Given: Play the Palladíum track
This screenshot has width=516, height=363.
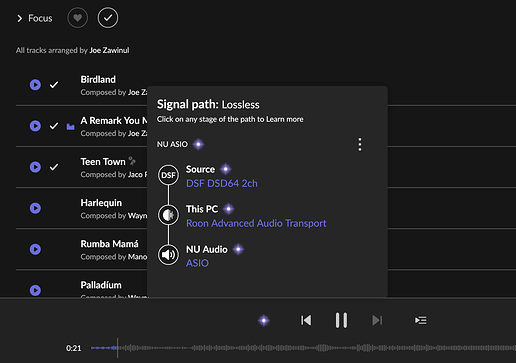Looking at the screenshot, I should point(35,290).
